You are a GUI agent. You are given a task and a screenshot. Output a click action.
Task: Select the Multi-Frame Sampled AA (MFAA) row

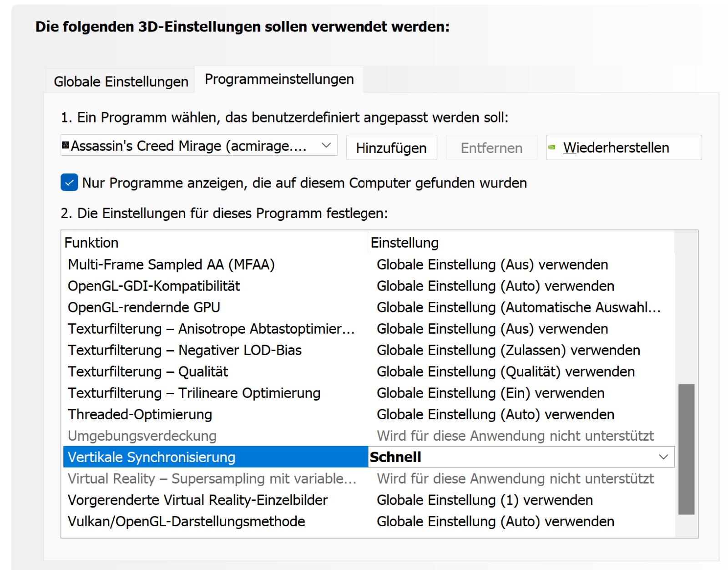point(171,265)
